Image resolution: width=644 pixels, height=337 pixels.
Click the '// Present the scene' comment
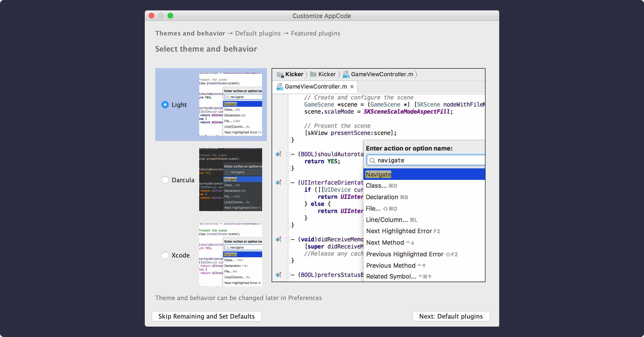337,126
